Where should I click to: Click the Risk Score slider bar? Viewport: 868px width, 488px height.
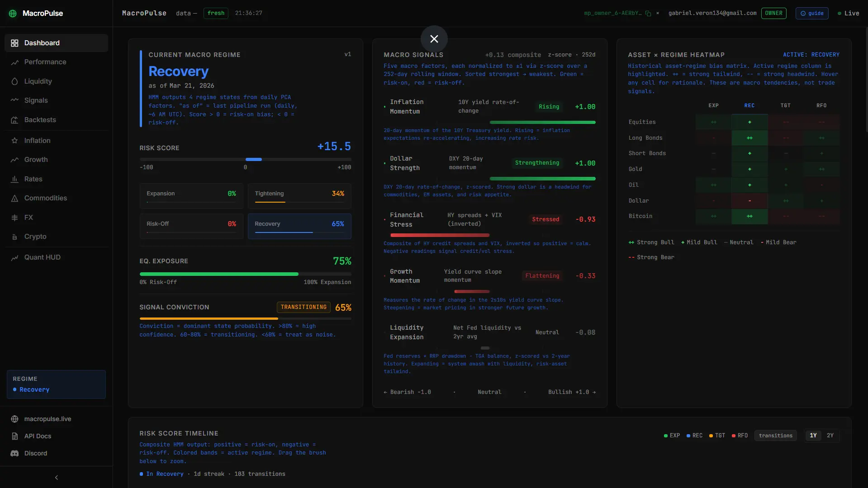[x=245, y=159]
